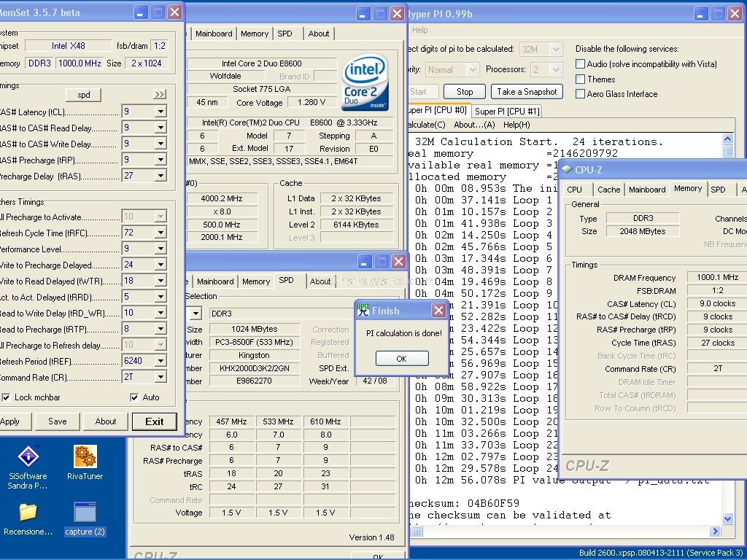The width and height of the screenshot is (747, 560).
Task: Click the Save button in MemSet
Action: pyautogui.click(x=57, y=421)
